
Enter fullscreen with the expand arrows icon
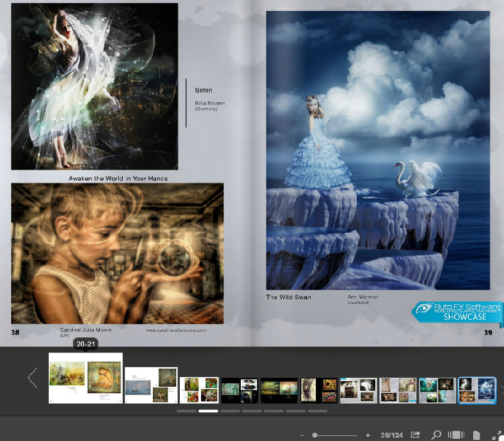(498, 435)
